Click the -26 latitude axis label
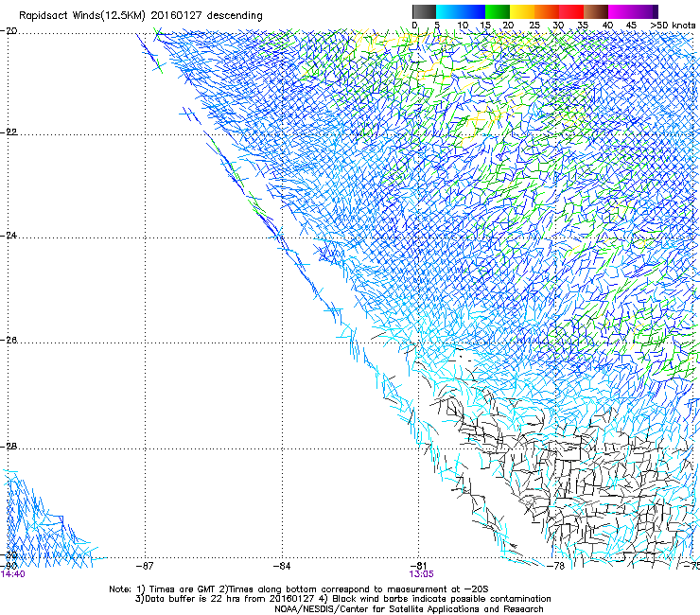The image size is (700, 615). (9, 340)
